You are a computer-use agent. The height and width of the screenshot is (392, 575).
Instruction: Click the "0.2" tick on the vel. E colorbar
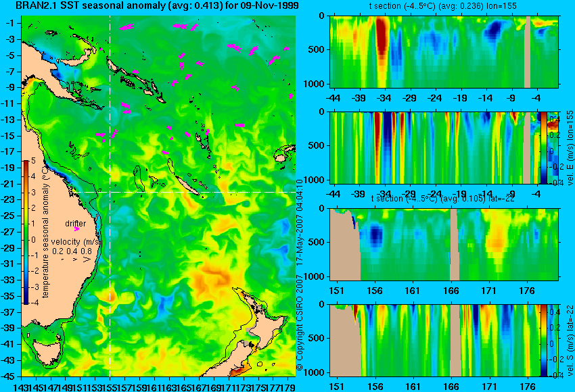554,135
